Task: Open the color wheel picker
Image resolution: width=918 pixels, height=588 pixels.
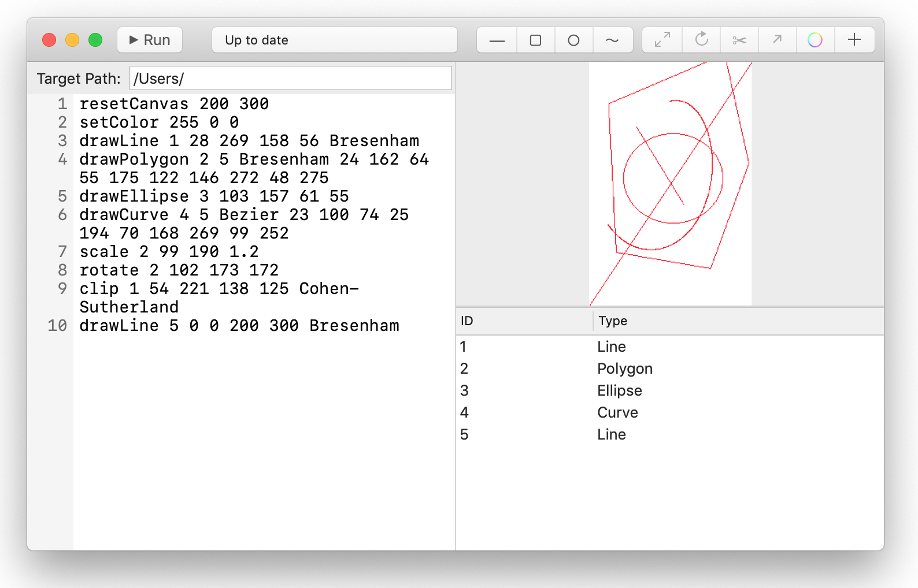Action: click(x=815, y=40)
